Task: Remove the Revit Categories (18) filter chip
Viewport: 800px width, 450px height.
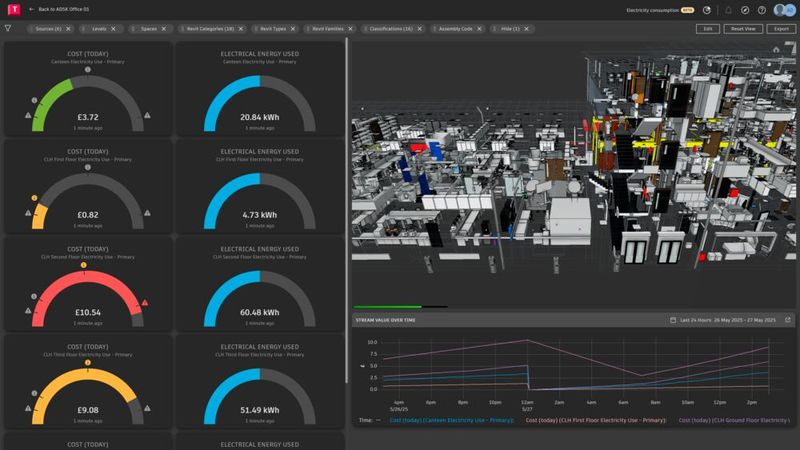Action: pos(241,29)
